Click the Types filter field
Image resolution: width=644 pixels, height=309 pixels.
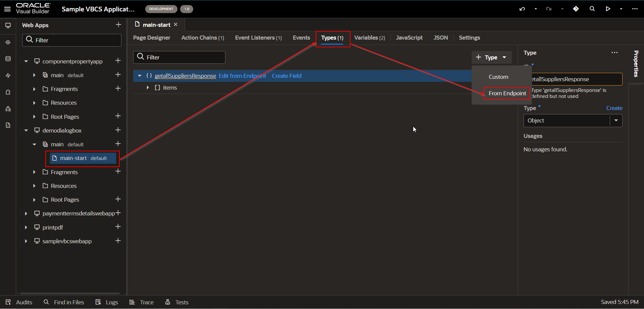tap(179, 57)
